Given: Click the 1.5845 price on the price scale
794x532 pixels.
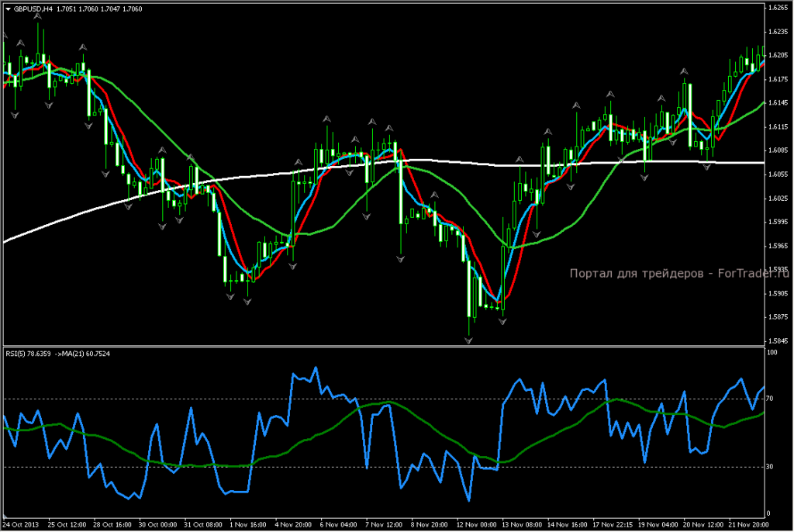Looking at the screenshot, I should coord(776,341).
